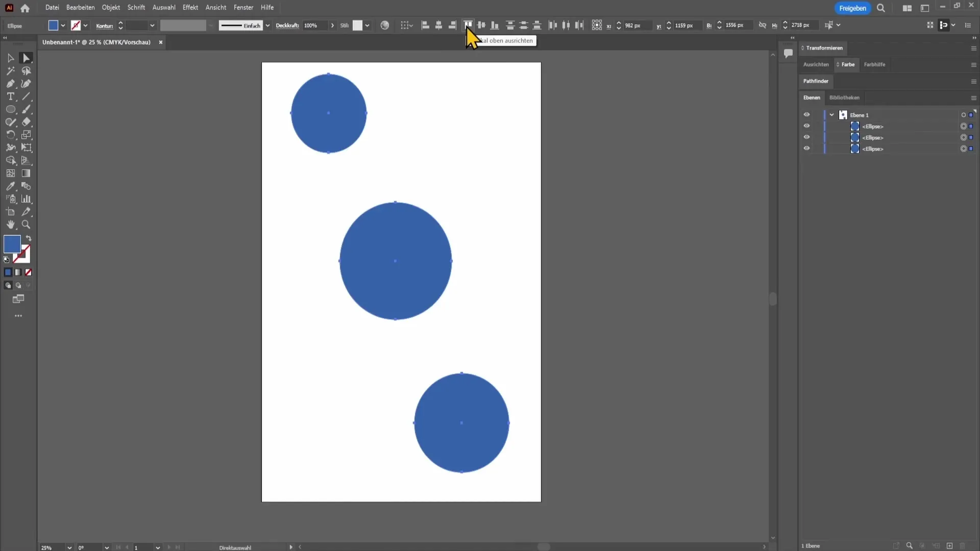Select the Direct Selection tool

pos(26,58)
